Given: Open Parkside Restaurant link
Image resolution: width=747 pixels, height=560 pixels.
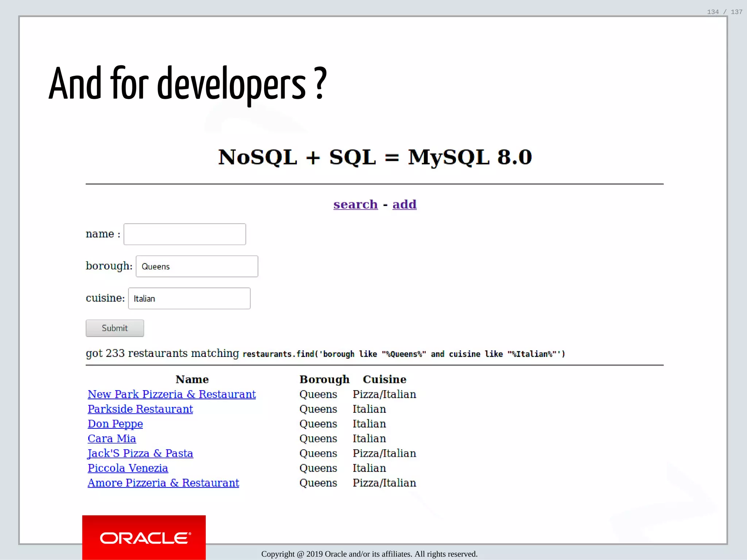Looking at the screenshot, I should [x=140, y=409].
